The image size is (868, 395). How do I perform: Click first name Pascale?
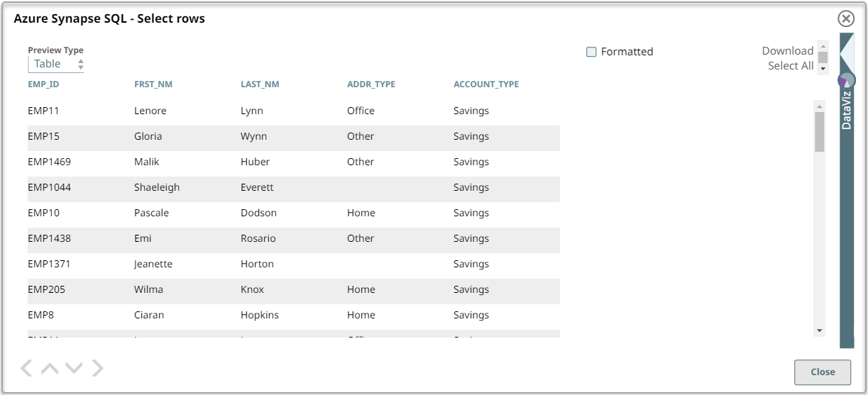[152, 213]
